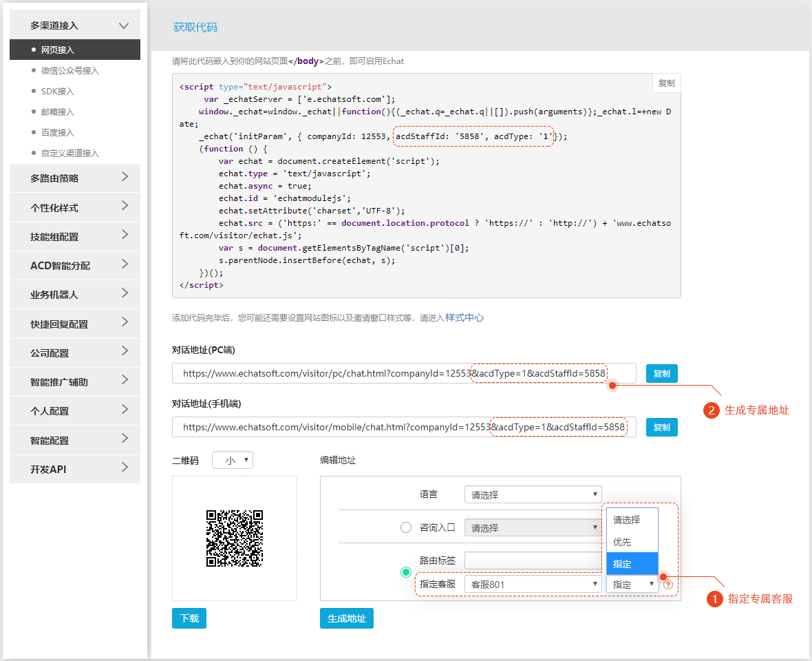Image resolution: width=812 pixels, height=661 pixels.
Task: Click the mobile chat address field
Action: (x=404, y=428)
